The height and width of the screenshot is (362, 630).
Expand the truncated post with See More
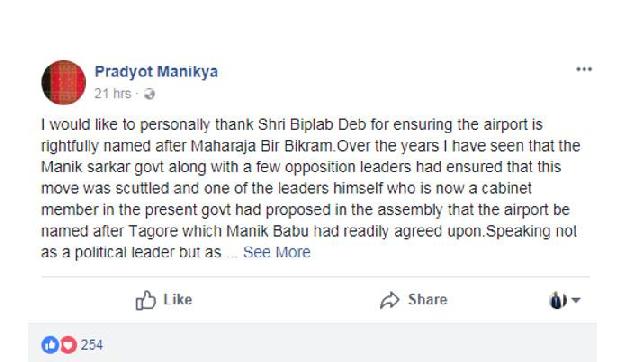click(x=277, y=252)
